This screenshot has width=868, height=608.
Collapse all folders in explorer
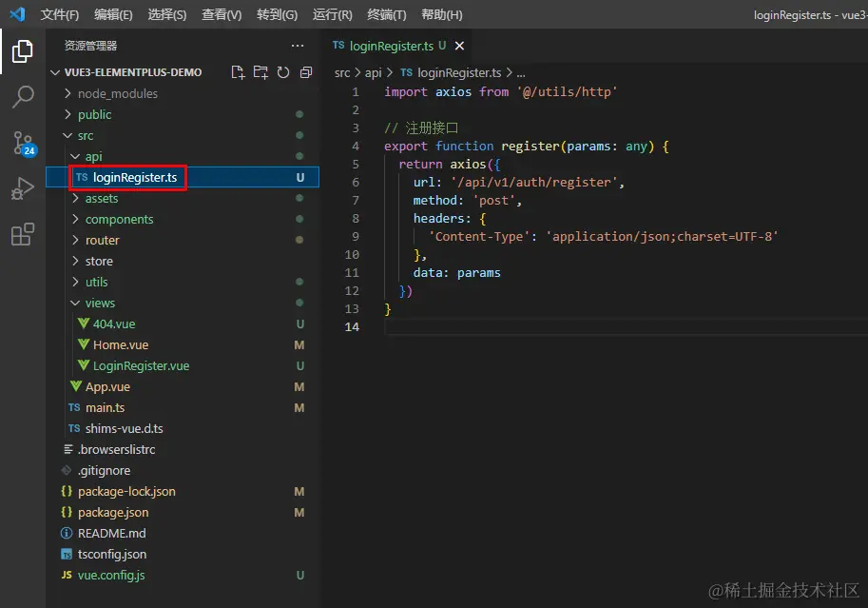tap(305, 72)
